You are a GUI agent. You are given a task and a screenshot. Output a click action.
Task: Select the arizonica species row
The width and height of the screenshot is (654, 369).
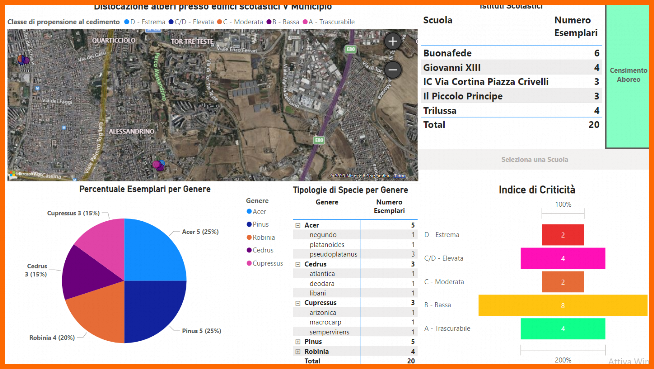355,313
